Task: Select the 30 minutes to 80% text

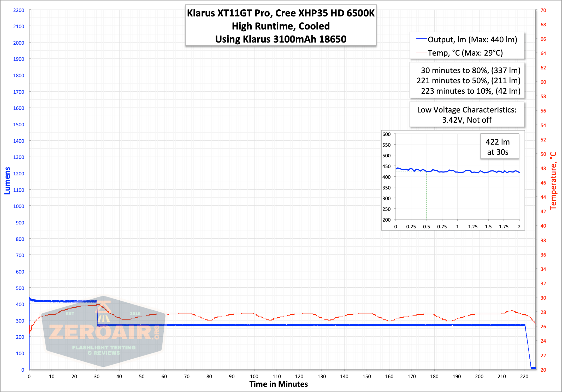Action: (471, 70)
